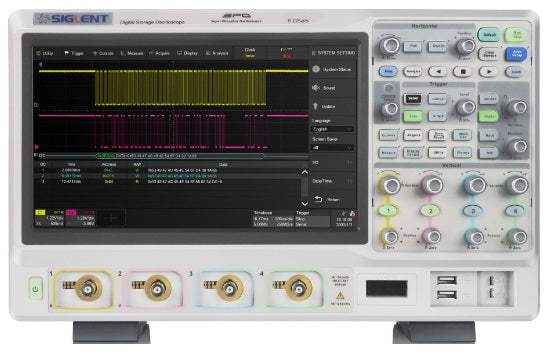
Task: Push the navigate stop-square button
Action: (463, 72)
